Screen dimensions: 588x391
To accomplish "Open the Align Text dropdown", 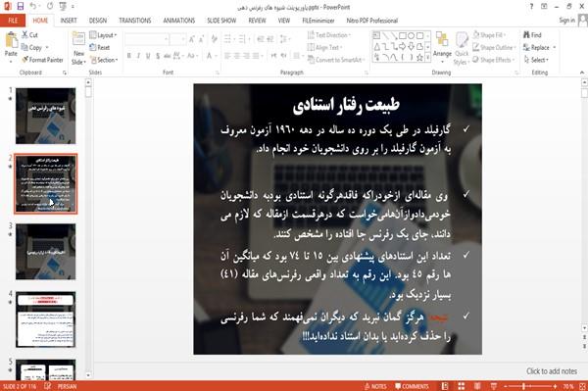I will coord(324,47).
